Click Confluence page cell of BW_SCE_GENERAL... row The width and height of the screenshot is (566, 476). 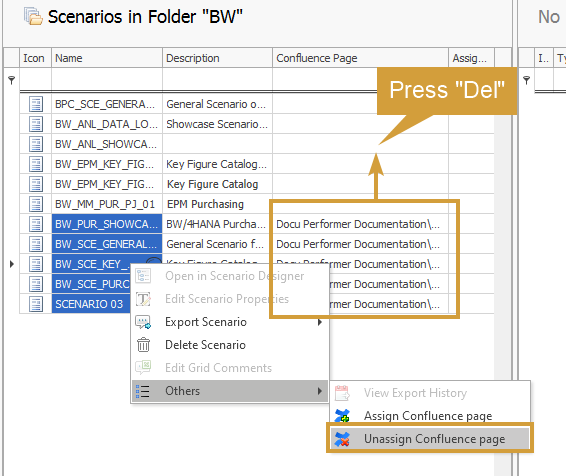click(360, 244)
